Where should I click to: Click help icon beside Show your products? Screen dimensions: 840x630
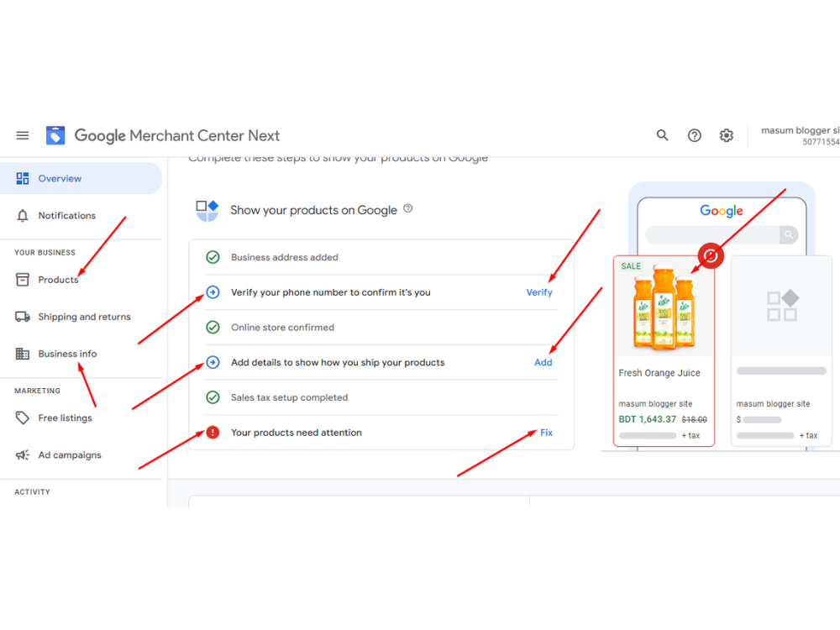coord(407,209)
